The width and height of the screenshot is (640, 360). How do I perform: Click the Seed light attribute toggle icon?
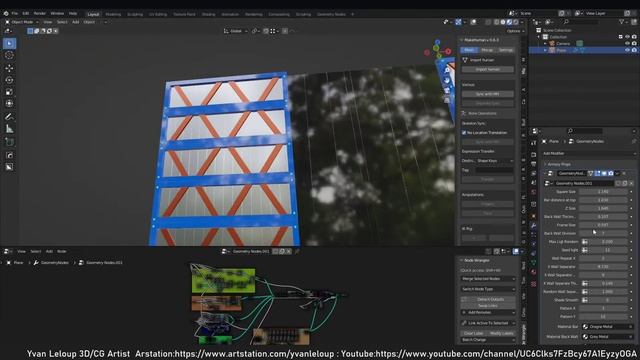click(x=585, y=250)
